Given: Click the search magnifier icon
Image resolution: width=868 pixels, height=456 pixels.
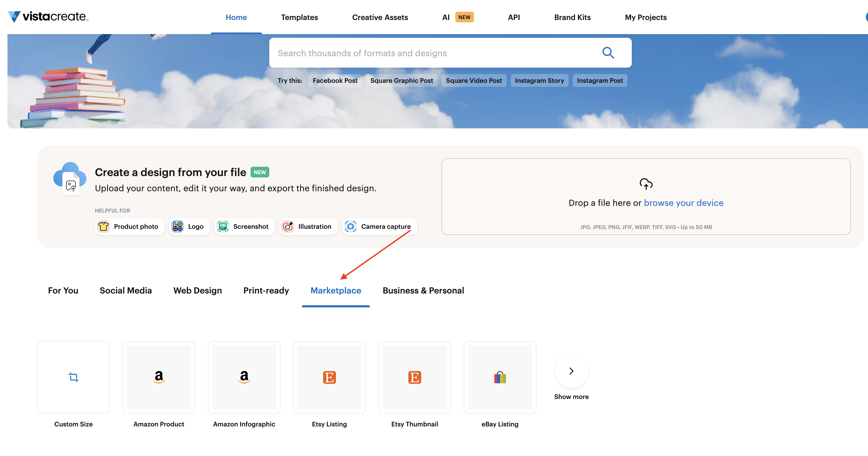Looking at the screenshot, I should (x=608, y=52).
